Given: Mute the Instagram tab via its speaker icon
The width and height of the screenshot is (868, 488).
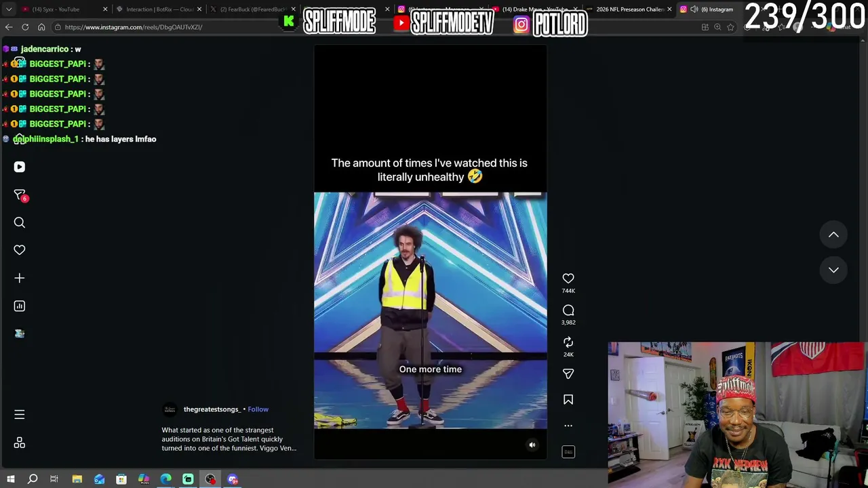Looking at the screenshot, I should (x=694, y=9).
